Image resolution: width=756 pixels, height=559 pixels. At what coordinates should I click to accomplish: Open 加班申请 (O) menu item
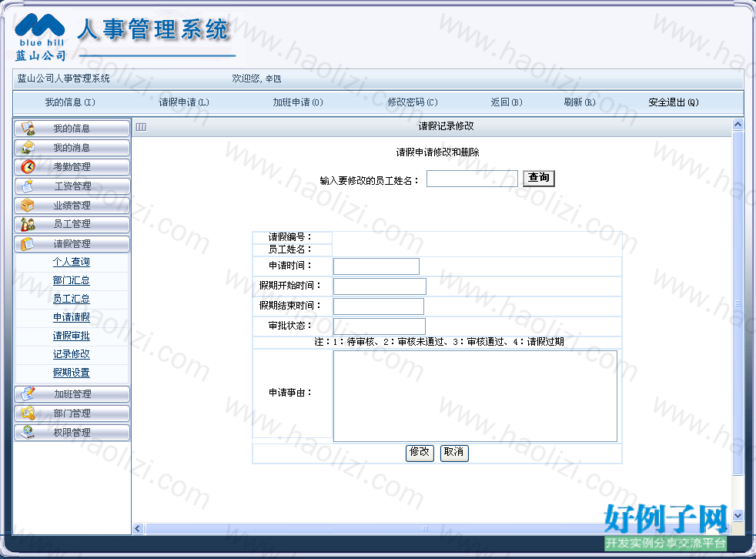coord(298,102)
